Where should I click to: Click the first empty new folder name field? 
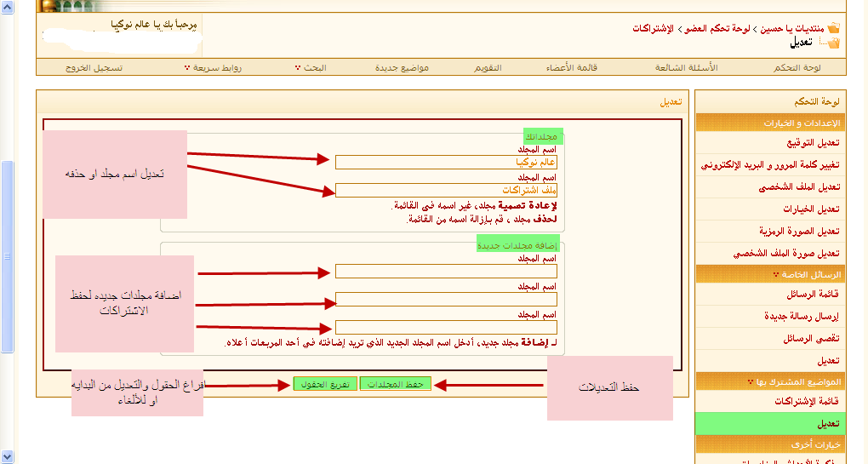point(446,272)
